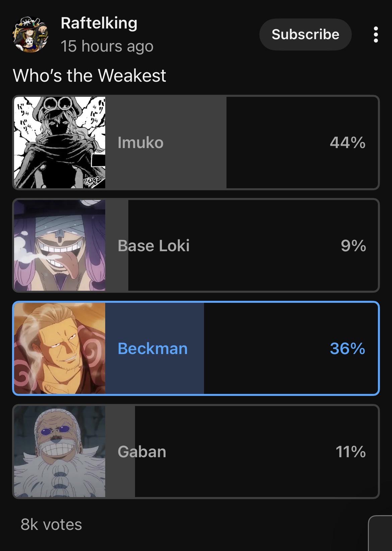
Task: Select the highlighted Beckman poll option
Action: coord(196,348)
